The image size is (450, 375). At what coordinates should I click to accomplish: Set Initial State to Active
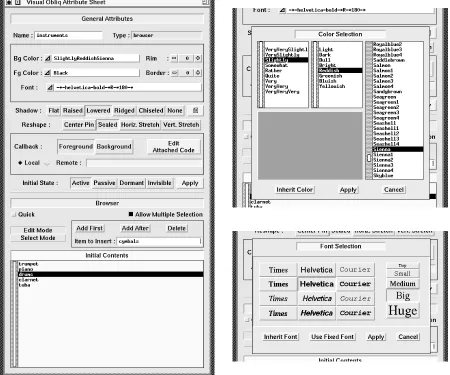click(80, 183)
